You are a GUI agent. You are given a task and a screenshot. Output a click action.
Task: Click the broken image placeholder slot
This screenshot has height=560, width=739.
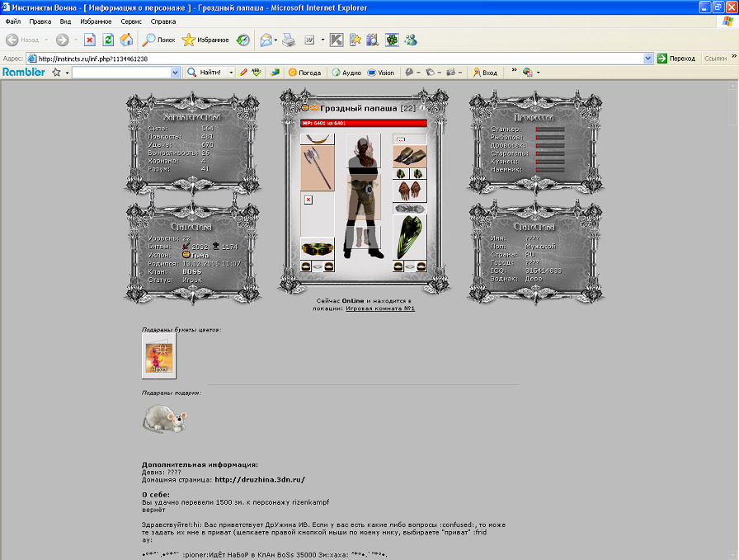308,200
